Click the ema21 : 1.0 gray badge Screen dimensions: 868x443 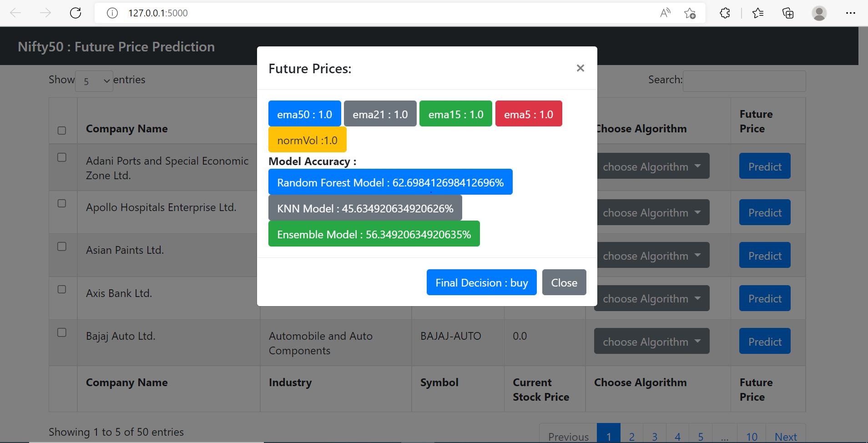380,114
